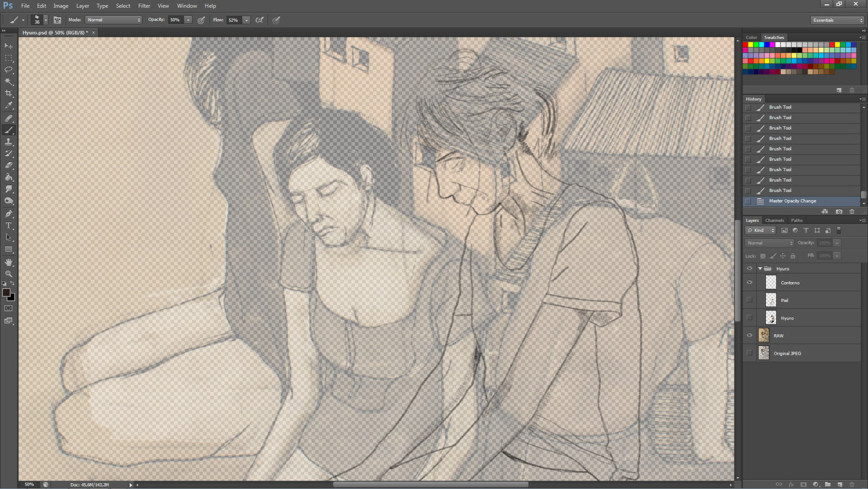
Task: Select the Pen tool
Action: point(9,213)
